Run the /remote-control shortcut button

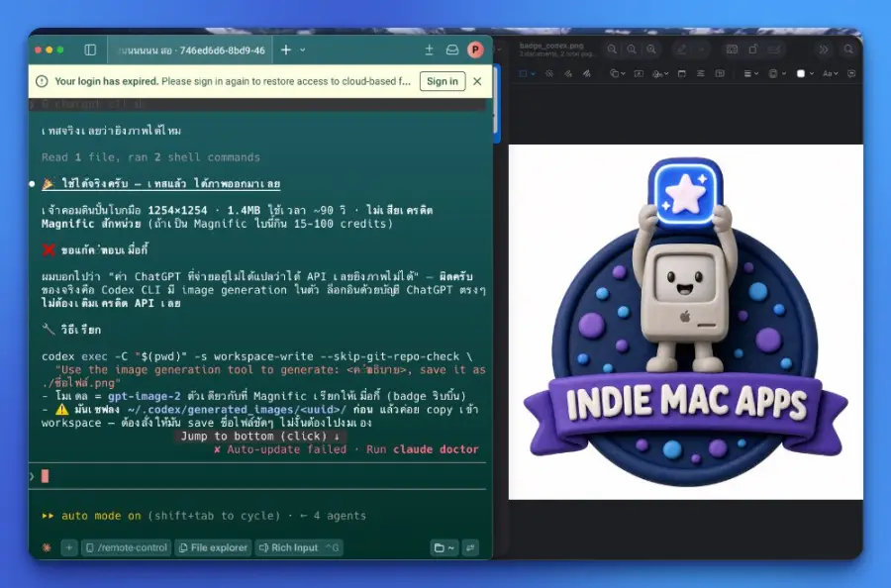[126, 547]
